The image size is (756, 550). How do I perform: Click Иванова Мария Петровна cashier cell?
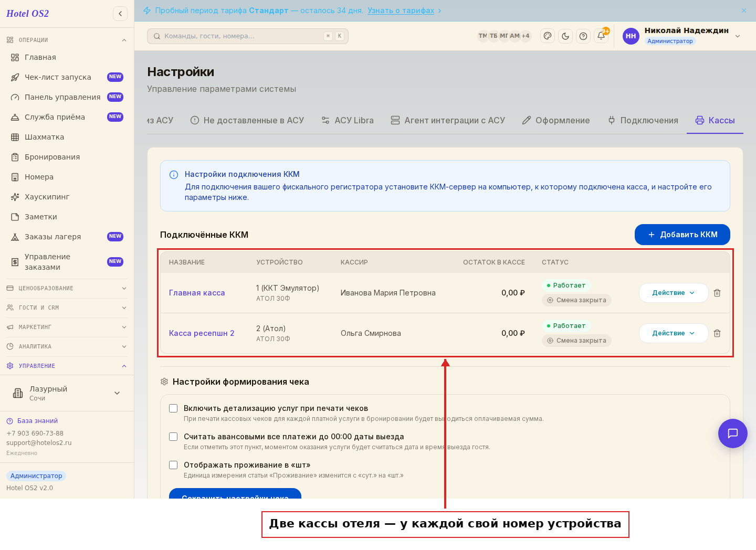[388, 293]
